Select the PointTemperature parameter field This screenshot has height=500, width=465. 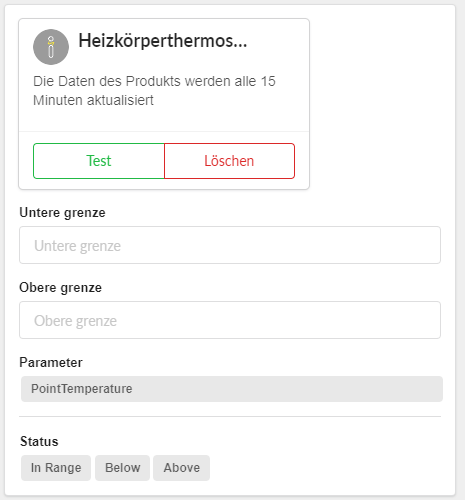[x=232, y=389]
